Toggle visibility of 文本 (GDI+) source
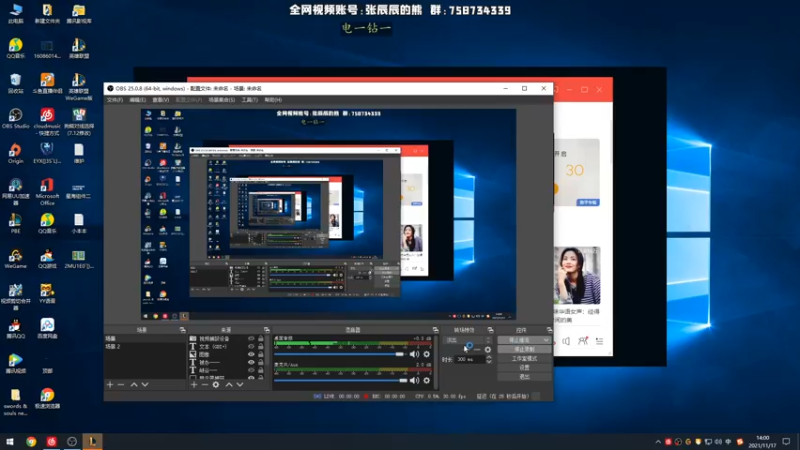Image resolution: width=800 pixels, height=450 pixels. coord(251,346)
